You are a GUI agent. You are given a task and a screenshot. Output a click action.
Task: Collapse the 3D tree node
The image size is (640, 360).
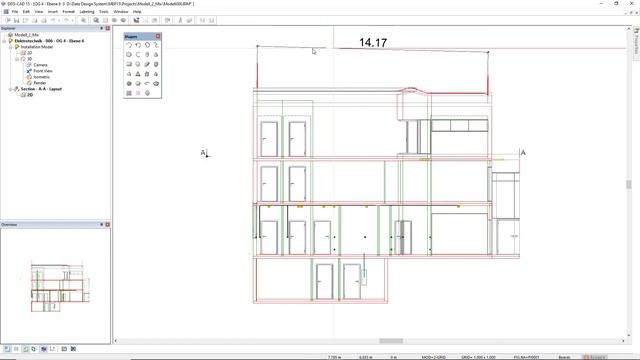[x=17, y=59]
